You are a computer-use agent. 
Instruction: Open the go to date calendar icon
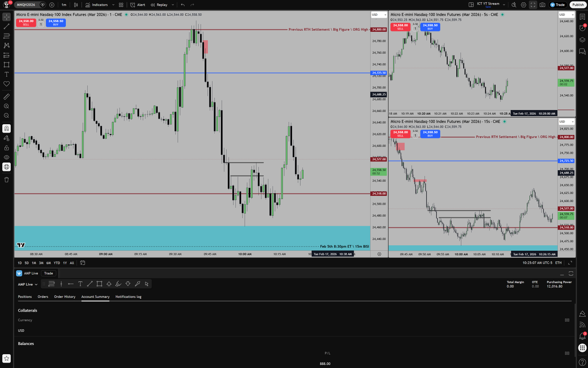coord(83,263)
